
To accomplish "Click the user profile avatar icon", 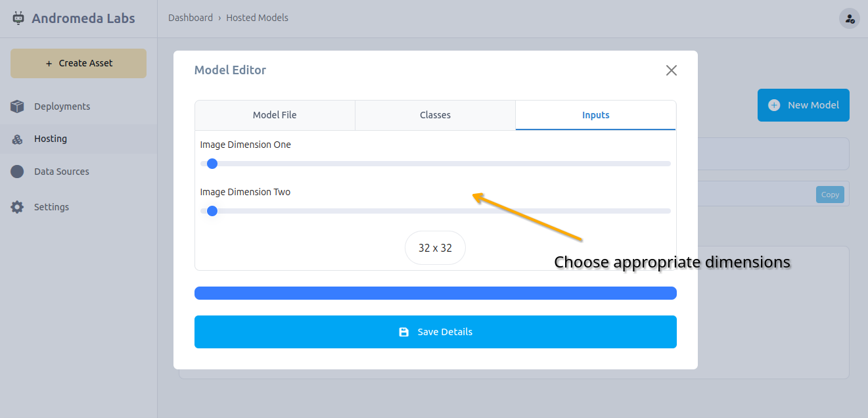I will [x=850, y=18].
